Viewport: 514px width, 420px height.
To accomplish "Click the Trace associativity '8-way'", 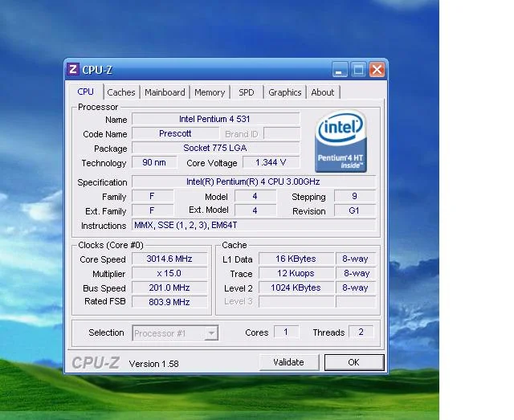I will [356, 273].
